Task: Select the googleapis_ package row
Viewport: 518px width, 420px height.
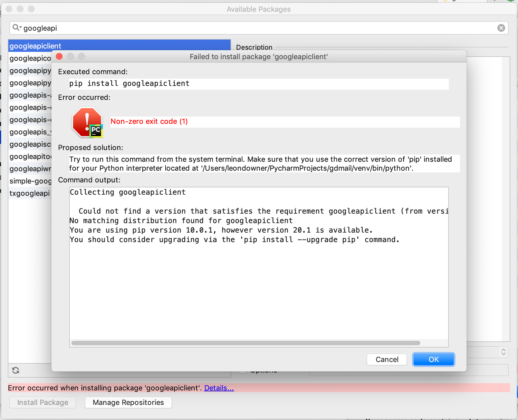Action: point(30,132)
